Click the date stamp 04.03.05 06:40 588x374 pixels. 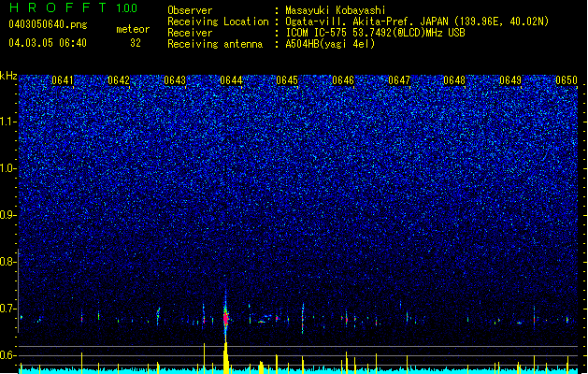tap(48, 43)
